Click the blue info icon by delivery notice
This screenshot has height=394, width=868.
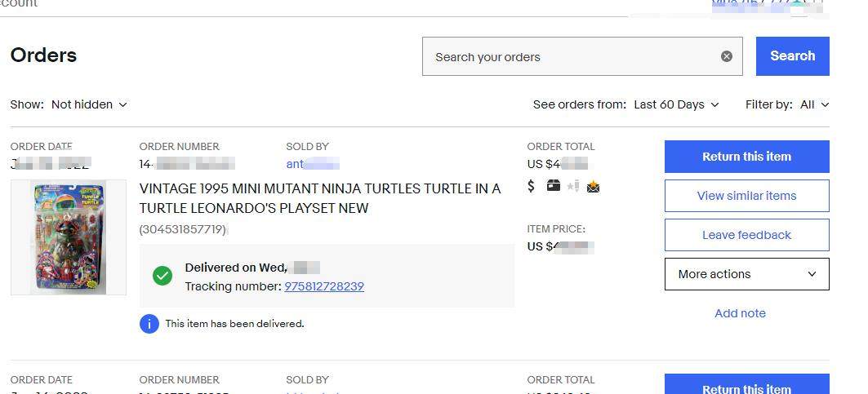pos(149,324)
